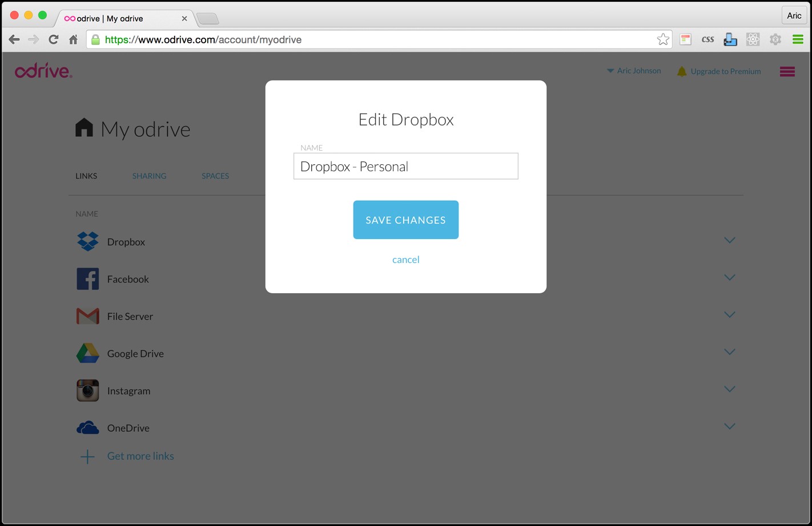Bookmark page with the star icon
Viewport: 812px width, 526px height.
click(662, 39)
